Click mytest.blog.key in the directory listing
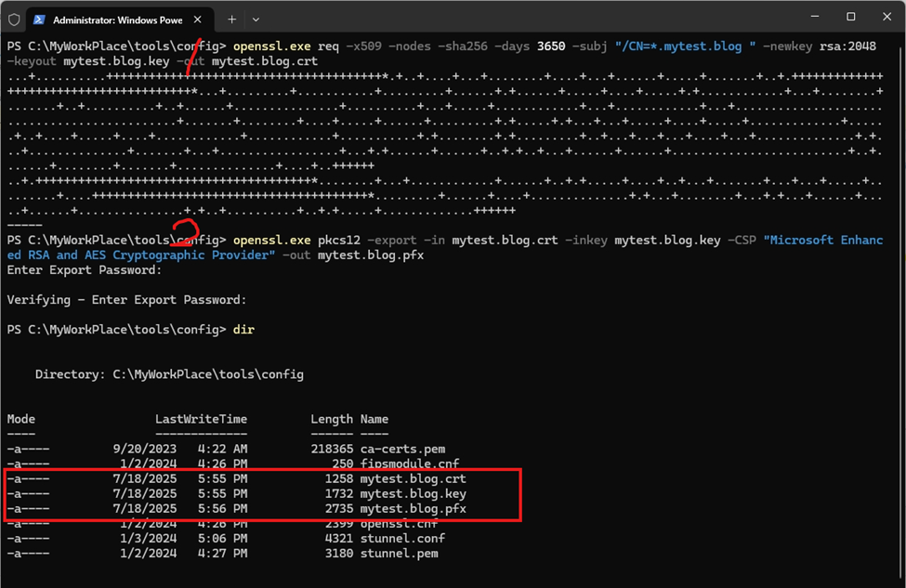 [x=413, y=493]
